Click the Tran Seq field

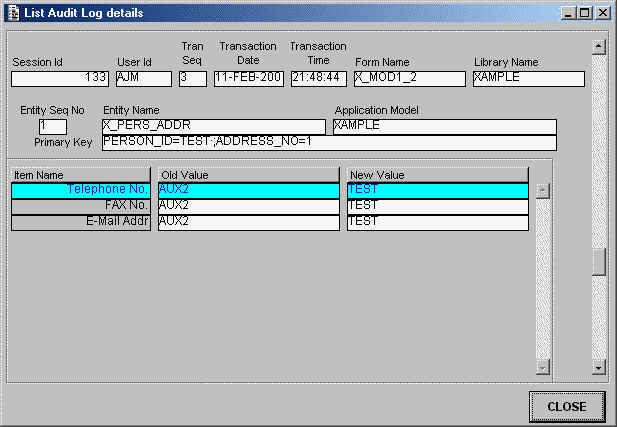click(x=192, y=78)
